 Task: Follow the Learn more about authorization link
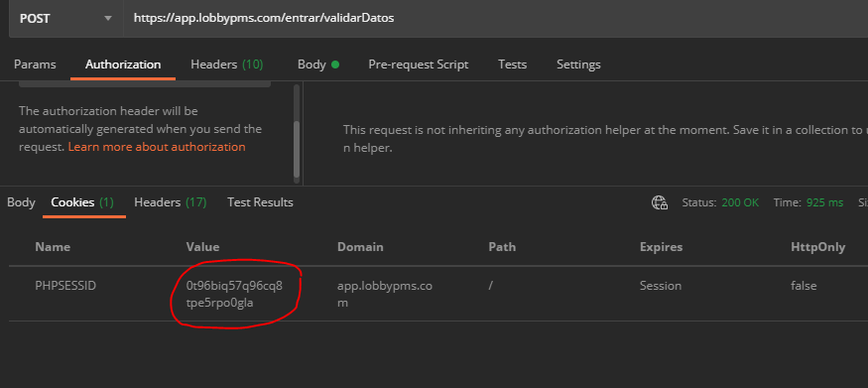click(157, 147)
